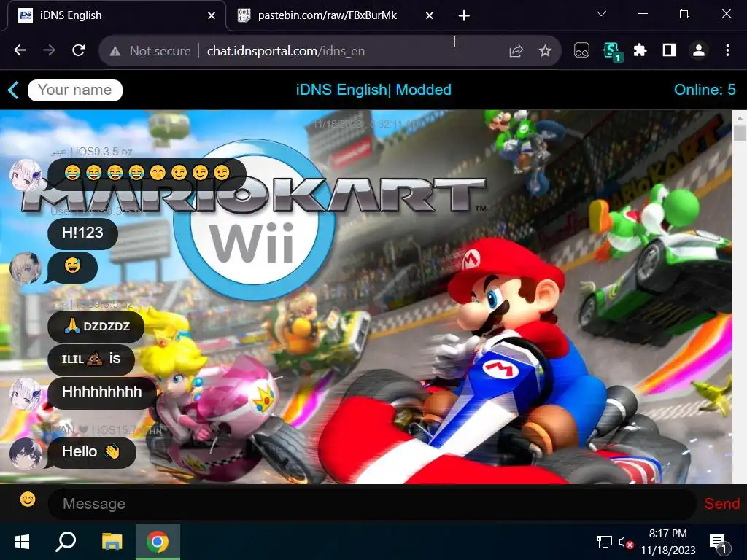
Task: Open the Chrome profile icon
Action: (x=699, y=50)
